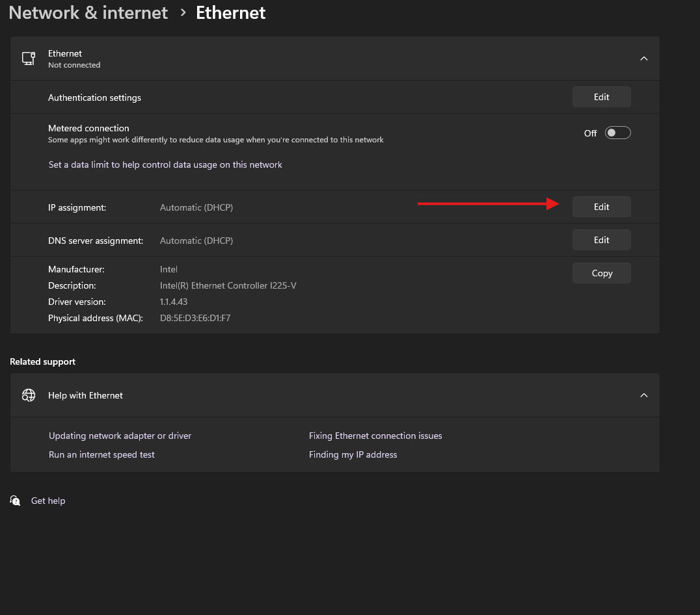Toggle the Metered connection switch
The image size is (700, 615).
(617, 133)
